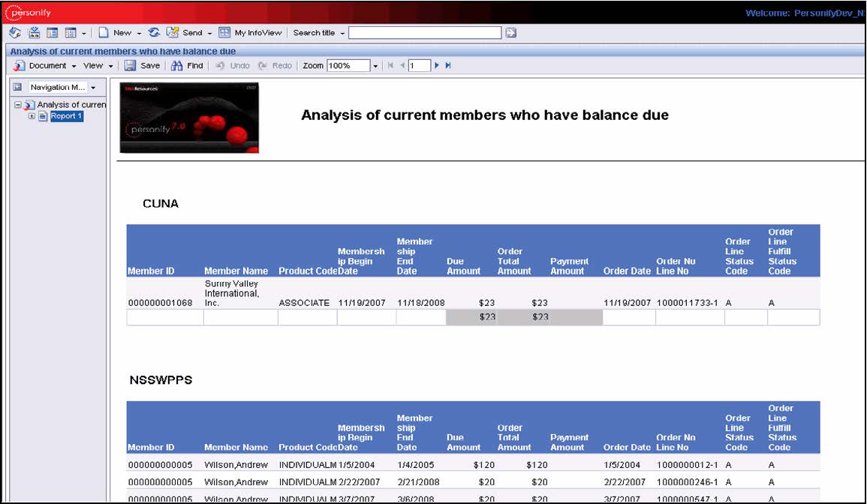Screen dimensions: 867x504
Task: Click the New document icon
Action: [104, 32]
